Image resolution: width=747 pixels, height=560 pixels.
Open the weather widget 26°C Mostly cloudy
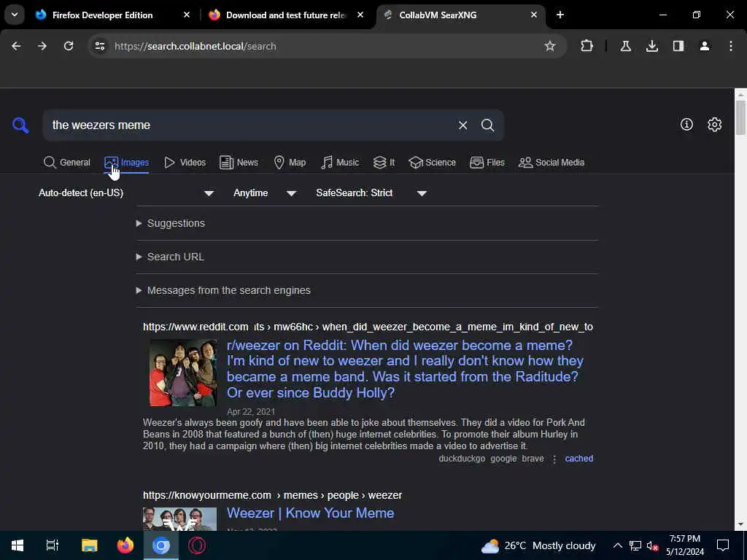[x=538, y=545]
